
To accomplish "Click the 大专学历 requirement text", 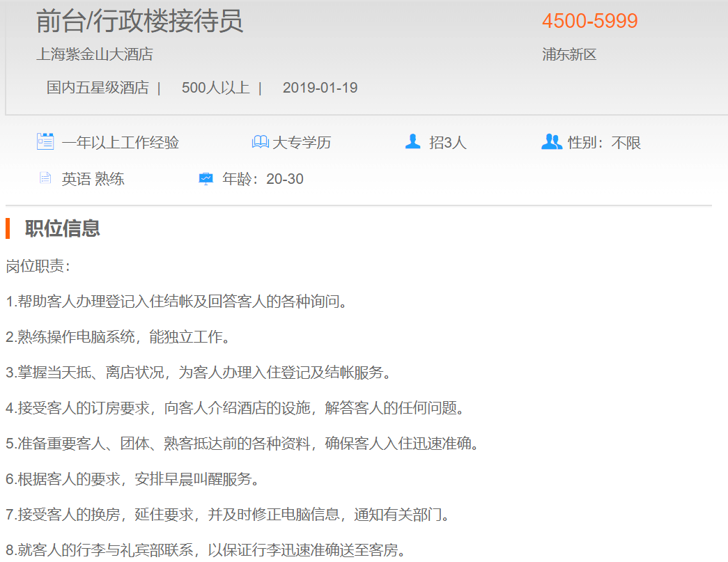I will (x=301, y=143).
